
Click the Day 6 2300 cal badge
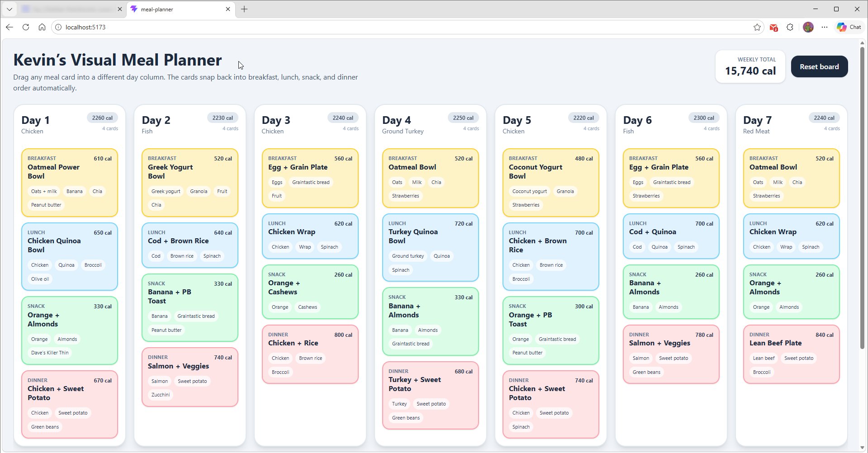[x=704, y=118]
